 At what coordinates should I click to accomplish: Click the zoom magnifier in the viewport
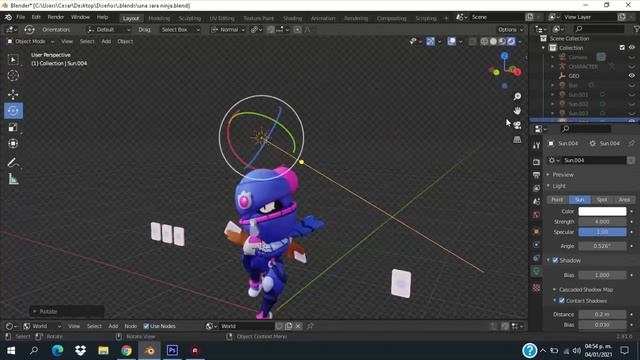click(x=517, y=96)
